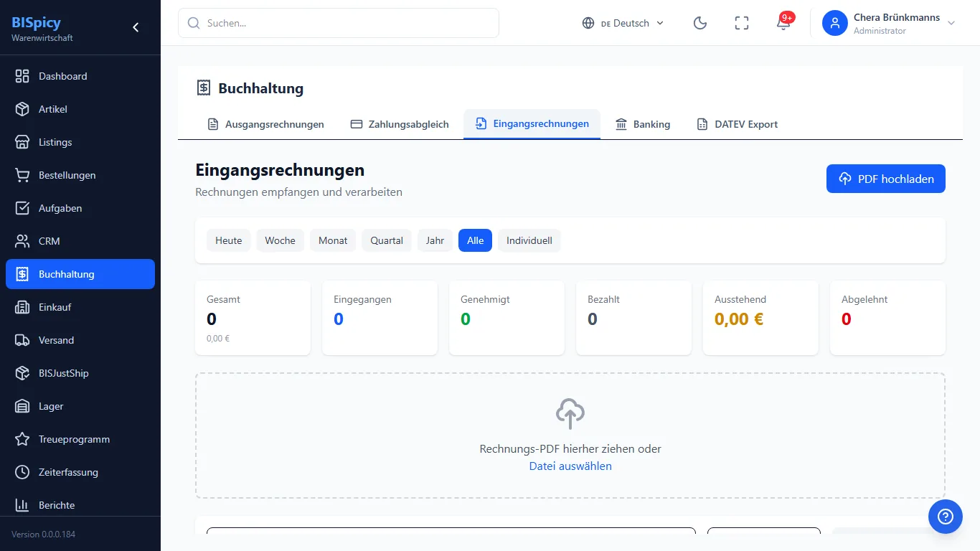
Task: Filter by Woche
Action: pyautogui.click(x=280, y=240)
